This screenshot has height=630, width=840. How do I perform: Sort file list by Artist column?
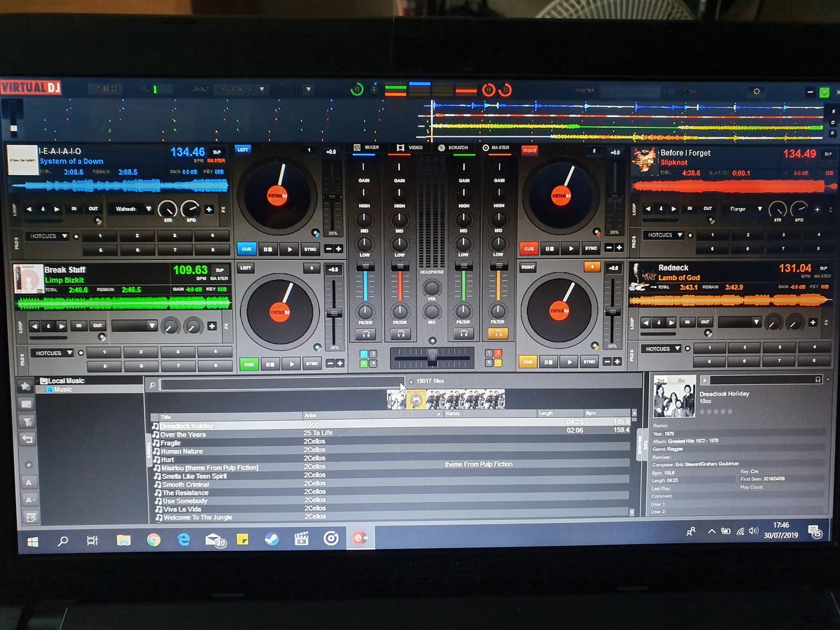(x=372, y=414)
